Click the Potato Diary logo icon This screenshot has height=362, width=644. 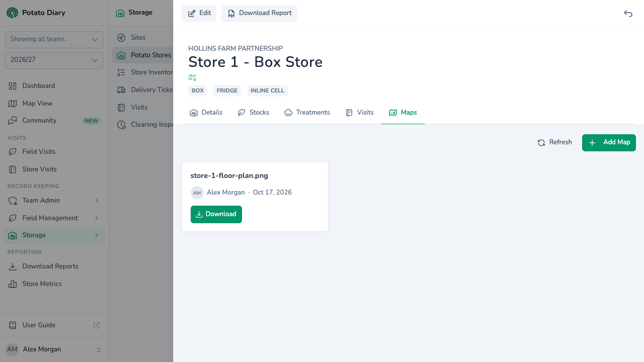pyautogui.click(x=12, y=13)
